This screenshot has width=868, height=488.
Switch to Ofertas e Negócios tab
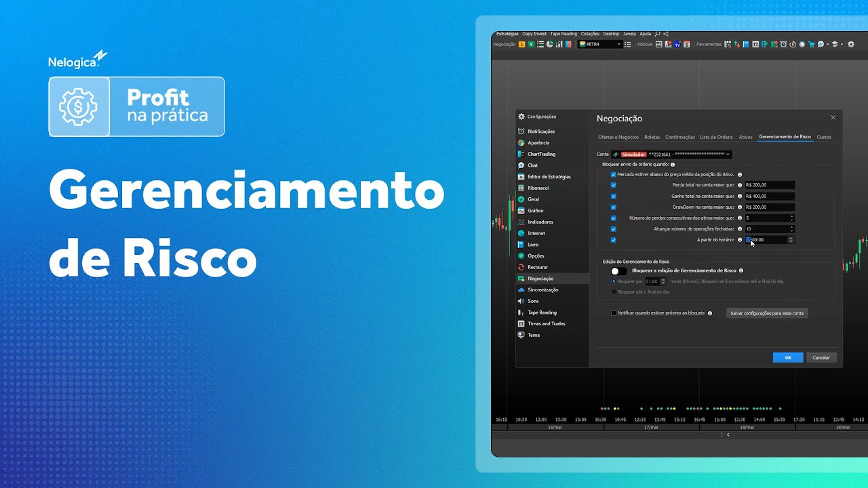click(618, 137)
